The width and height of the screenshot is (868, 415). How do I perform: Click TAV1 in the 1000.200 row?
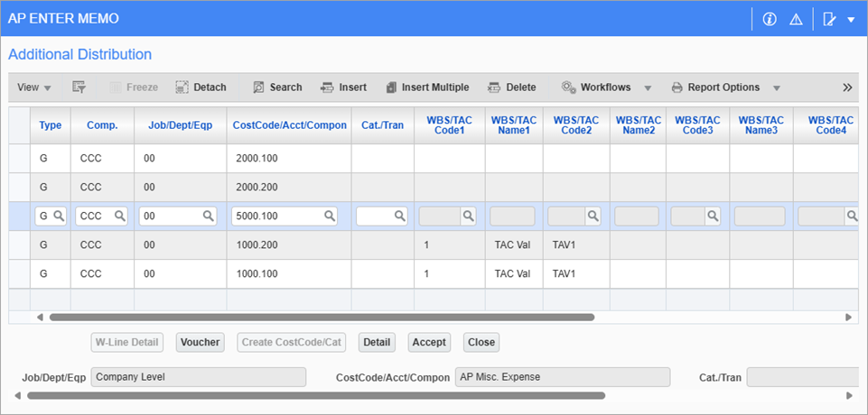tap(564, 244)
